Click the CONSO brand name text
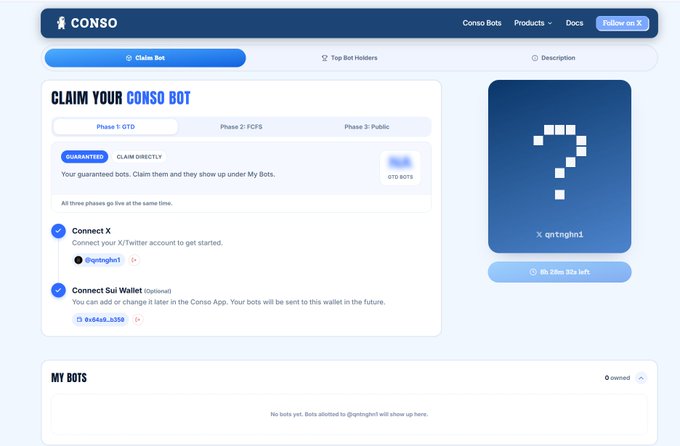 pyautogui.click(x=94, y=23)
